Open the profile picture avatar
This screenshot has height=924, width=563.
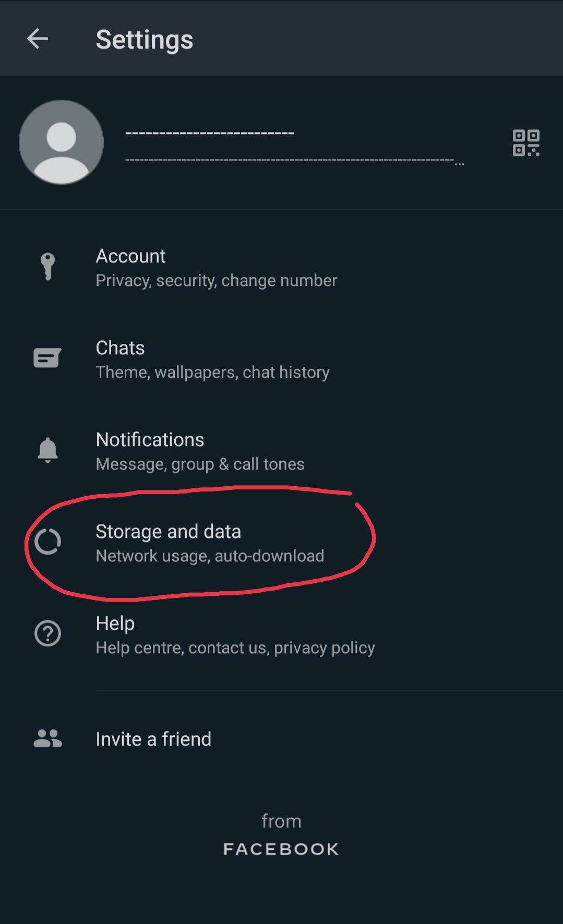pyautogui.click(x=61, y=142)
